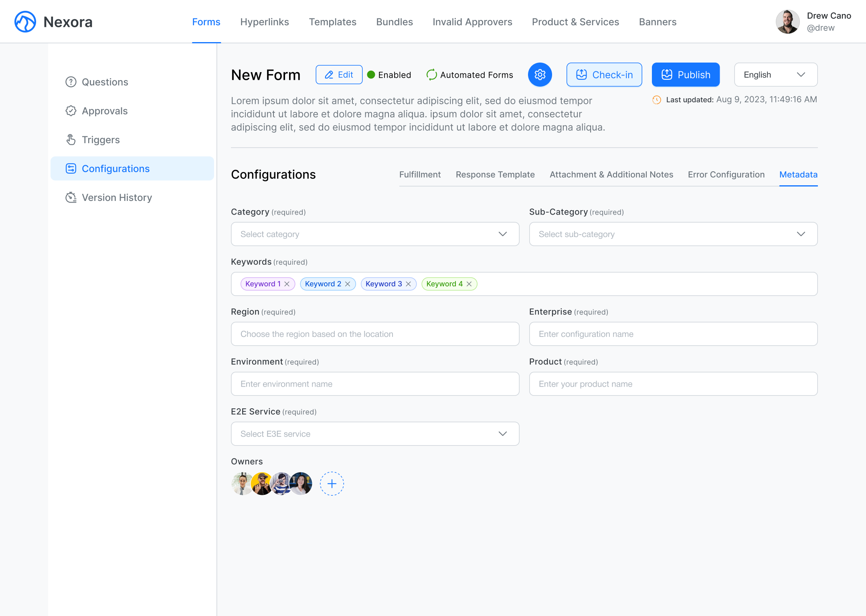The height and width of the screenshot is (616, 866).
Task: Open the blue settings gear near Check-in
Action: click(x=540, y=75)
